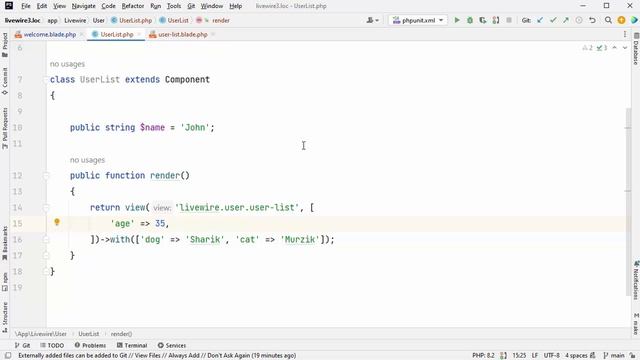Open the Git tool window button
Screen dimensions: 640x360
pyautogui.click(x=22, y=345)
